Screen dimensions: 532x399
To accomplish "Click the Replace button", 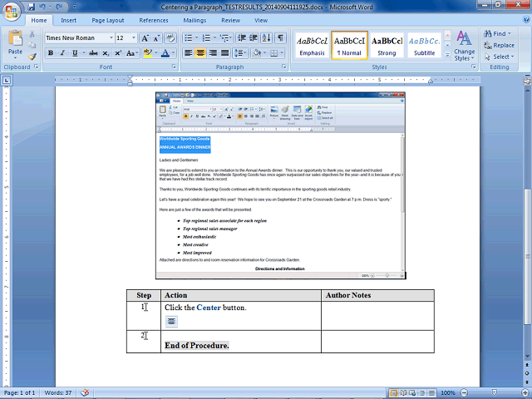I will pos(499,45).
